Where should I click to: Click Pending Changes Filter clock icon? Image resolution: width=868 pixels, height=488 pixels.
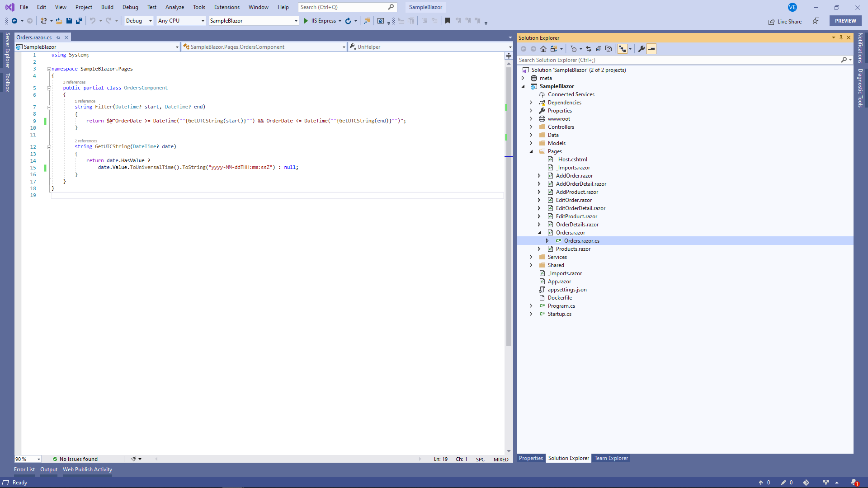coord(574,49)
